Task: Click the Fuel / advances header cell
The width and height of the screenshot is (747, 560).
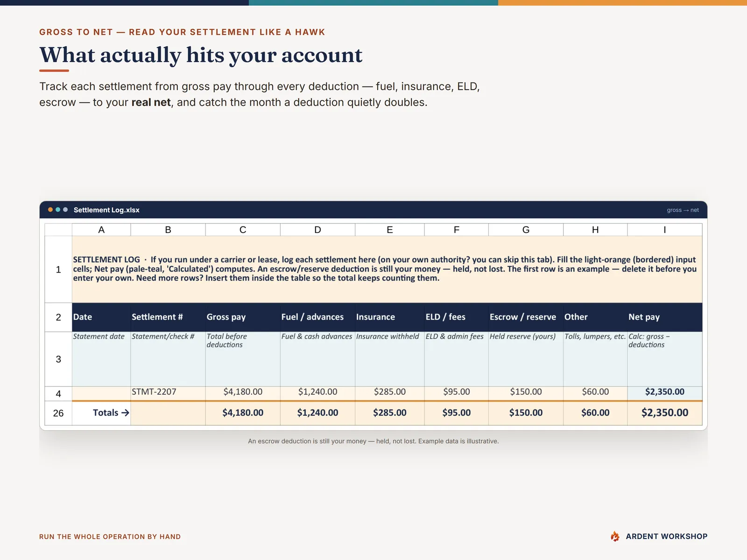Action: 317,317
